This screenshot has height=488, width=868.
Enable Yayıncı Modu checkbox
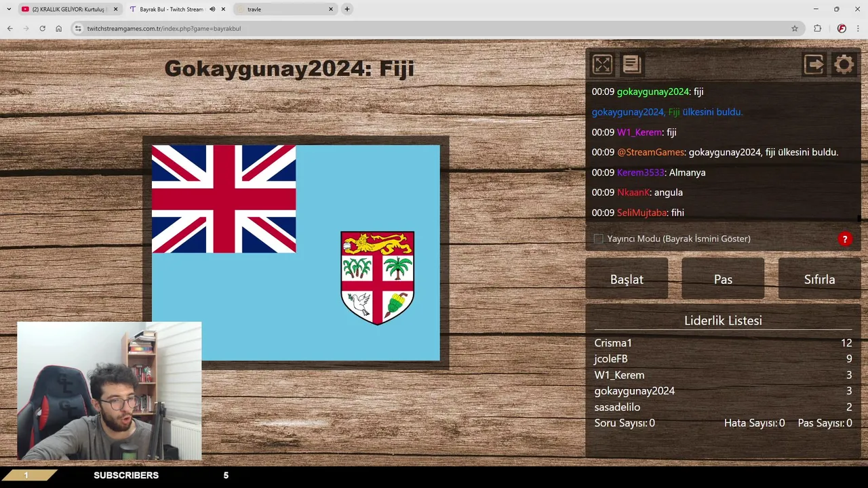598,239
